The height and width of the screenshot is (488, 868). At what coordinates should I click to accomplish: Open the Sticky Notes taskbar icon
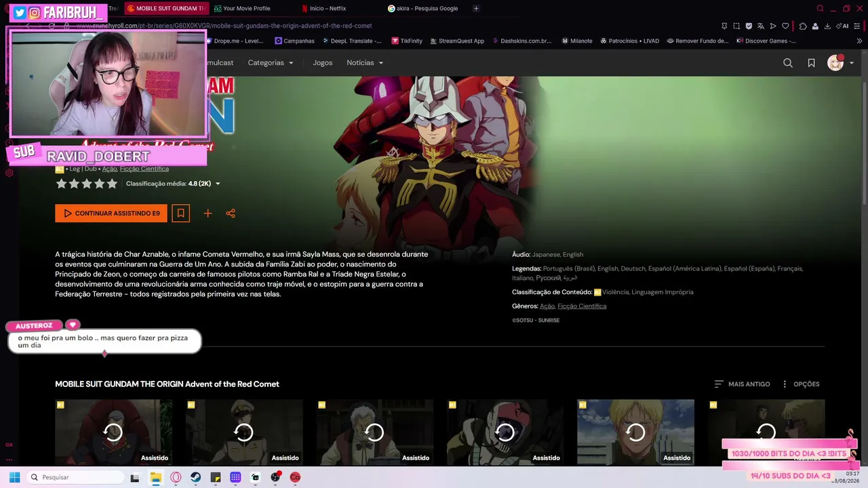pyautogui.click(x=216, y=477)
